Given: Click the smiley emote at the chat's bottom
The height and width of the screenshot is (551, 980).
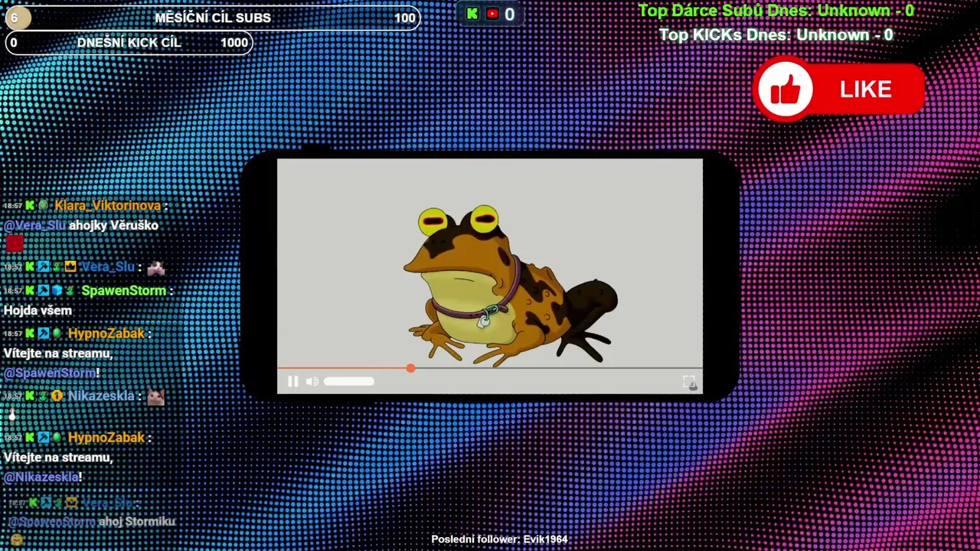Looking at the screenshot, I should pos(16,540).
